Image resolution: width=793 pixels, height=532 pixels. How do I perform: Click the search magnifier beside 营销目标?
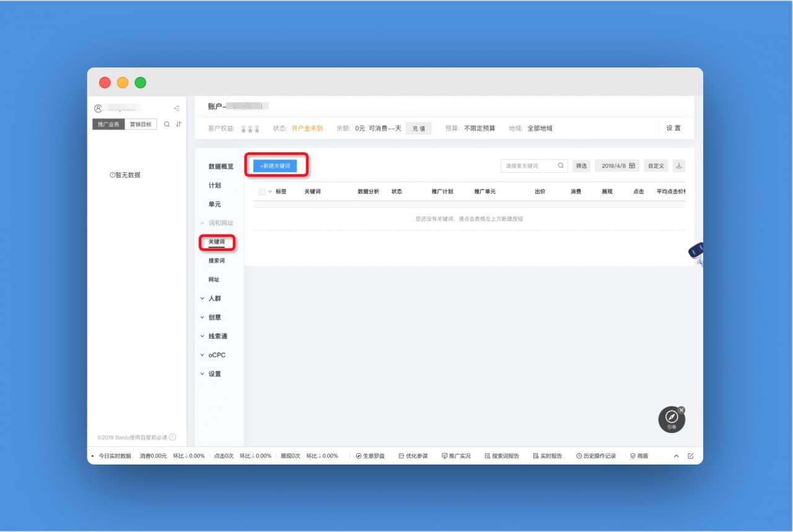(167, 124)
